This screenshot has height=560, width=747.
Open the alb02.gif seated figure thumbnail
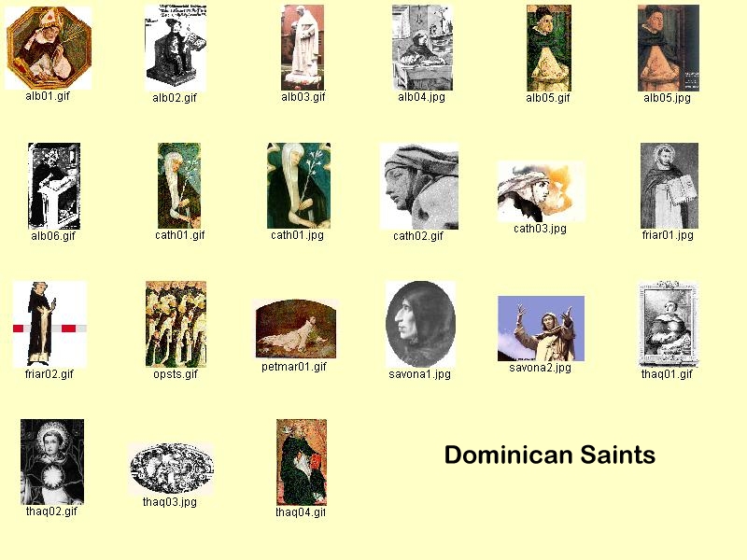click(x=176, y=49)
